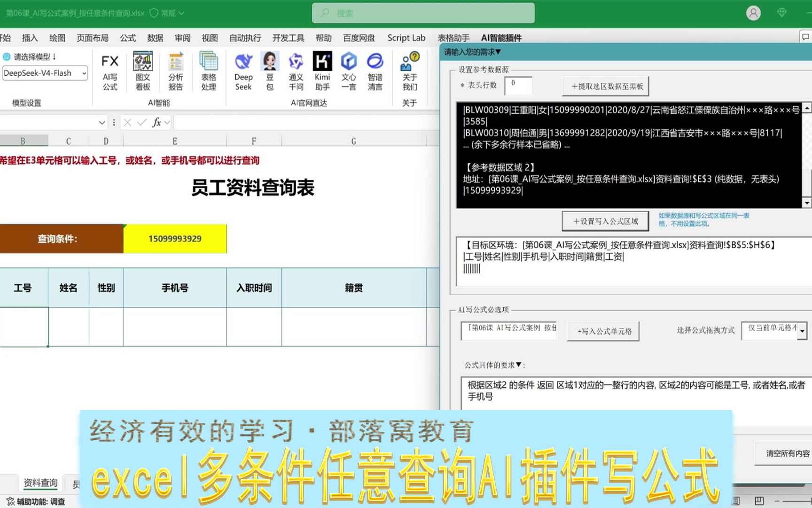This screenshot has height=508, width=812.
Task: Open the Script Lab ribbon tab
Action: pos(406,38)
